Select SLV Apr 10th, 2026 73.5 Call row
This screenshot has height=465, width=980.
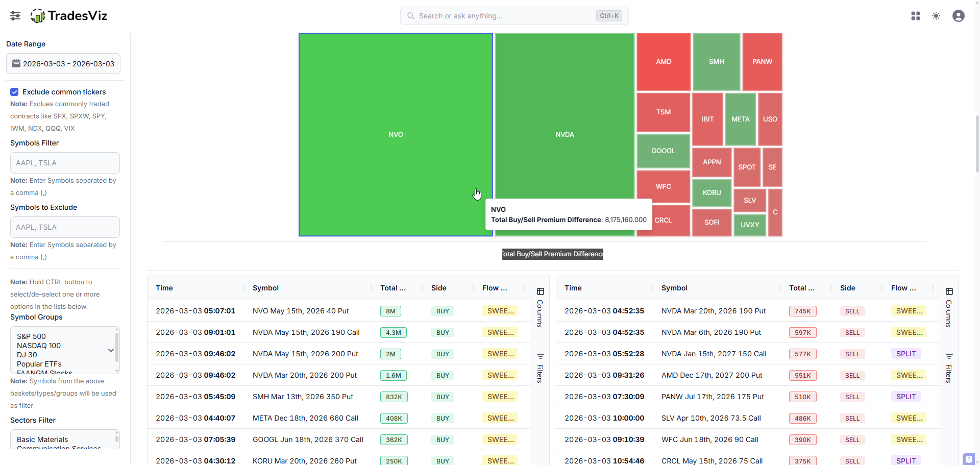[x=748, y=418]
